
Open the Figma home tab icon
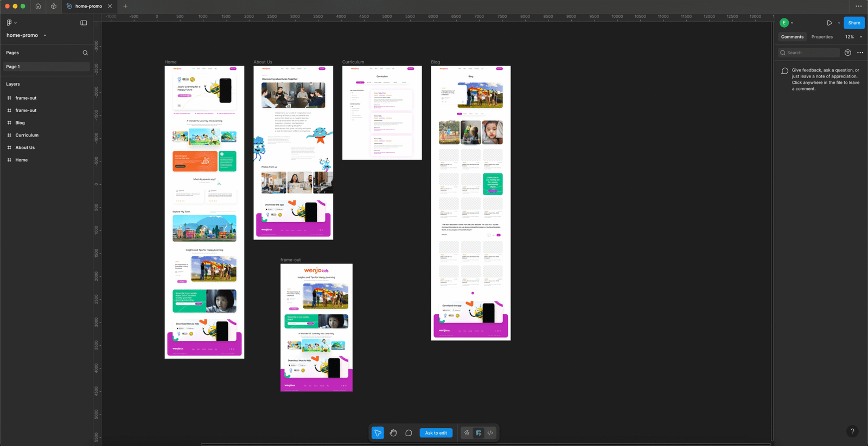(x=38, y=7)
